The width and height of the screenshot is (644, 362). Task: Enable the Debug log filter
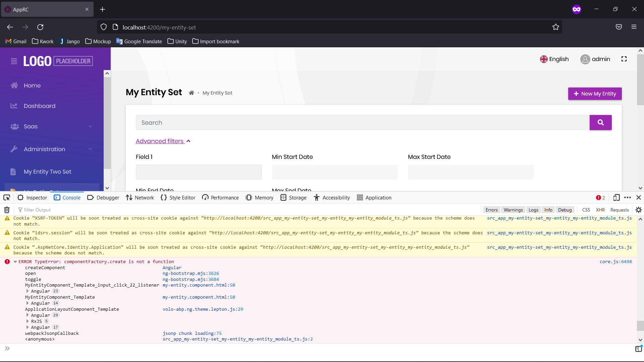point(565,209)
